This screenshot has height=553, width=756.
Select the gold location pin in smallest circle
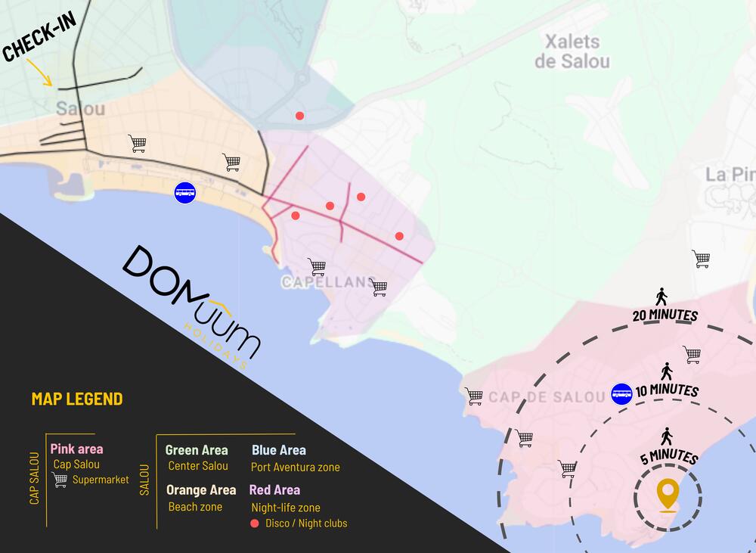[x=668, y=495]
